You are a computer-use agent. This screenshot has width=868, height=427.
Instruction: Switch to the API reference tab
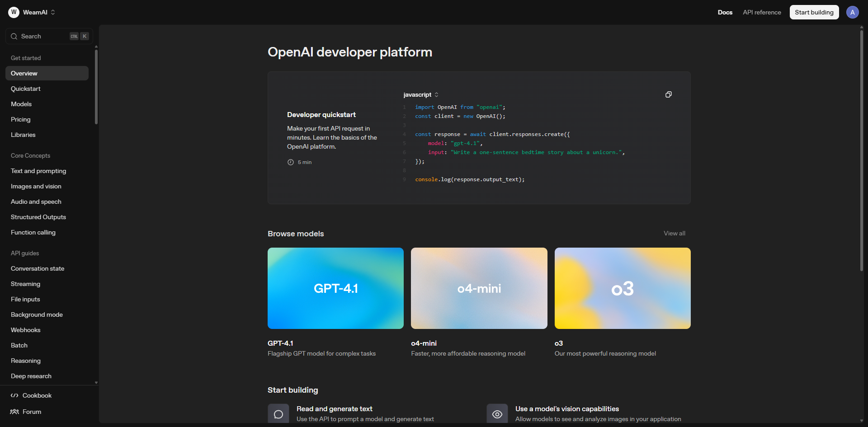pos(762,12)
